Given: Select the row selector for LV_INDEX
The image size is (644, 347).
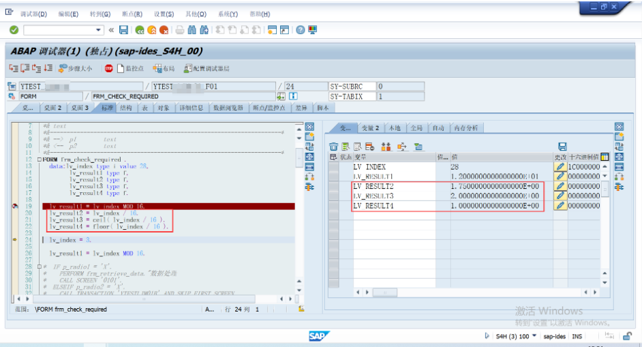Looking at the screenshot, I should point(334,167).
